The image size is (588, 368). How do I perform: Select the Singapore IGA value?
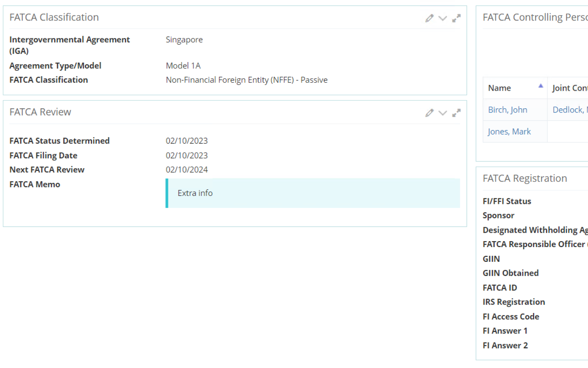(184, 40)
